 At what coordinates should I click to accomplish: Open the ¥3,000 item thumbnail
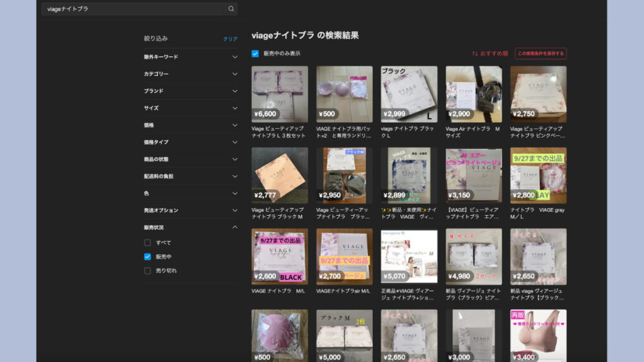[x=474, y=336]
